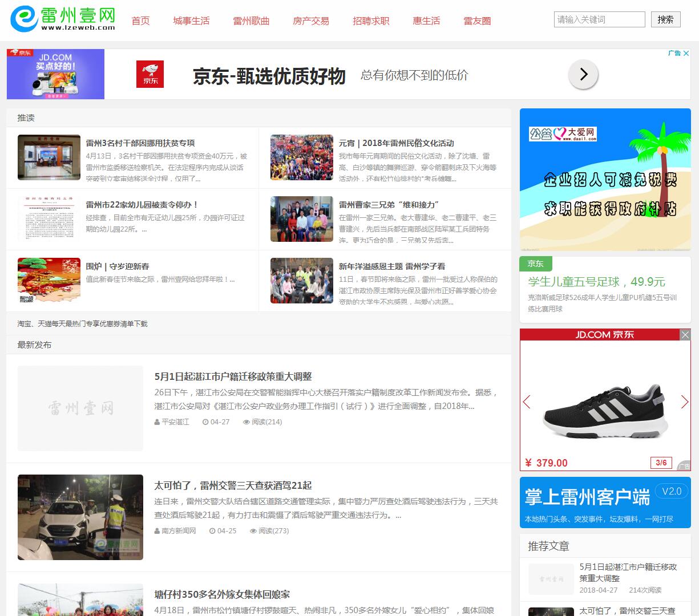Viewport: 699px width, 616px height.
Task: Click the date 04-27 clock entry
Action: (x=216, y=422)
